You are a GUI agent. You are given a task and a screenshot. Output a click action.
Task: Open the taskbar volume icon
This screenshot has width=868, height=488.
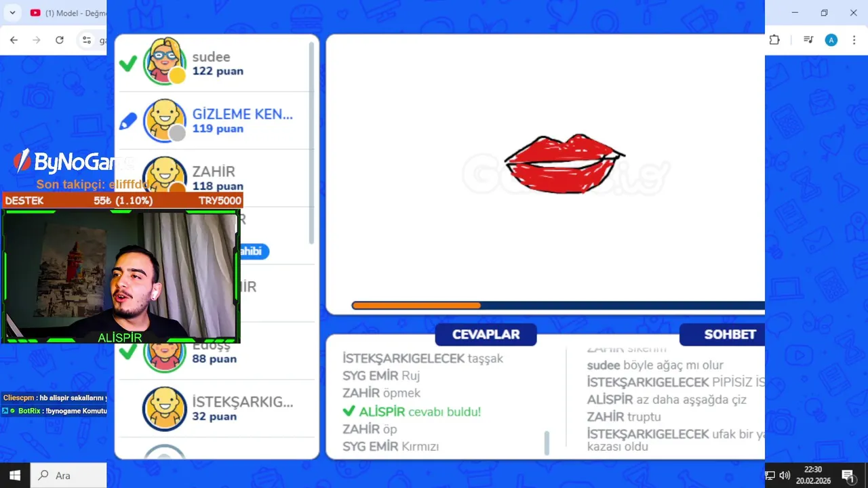tap(785, 475)
